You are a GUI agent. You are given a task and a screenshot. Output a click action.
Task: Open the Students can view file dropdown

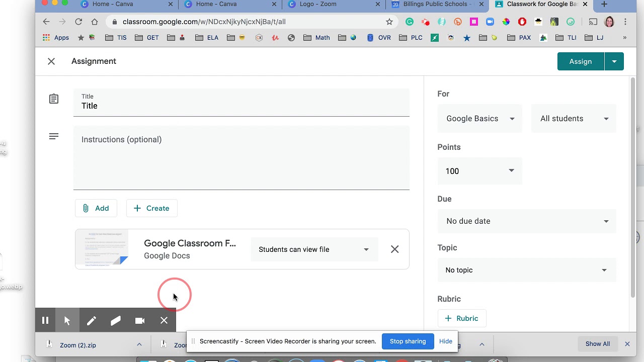click(x=314, y=249)
